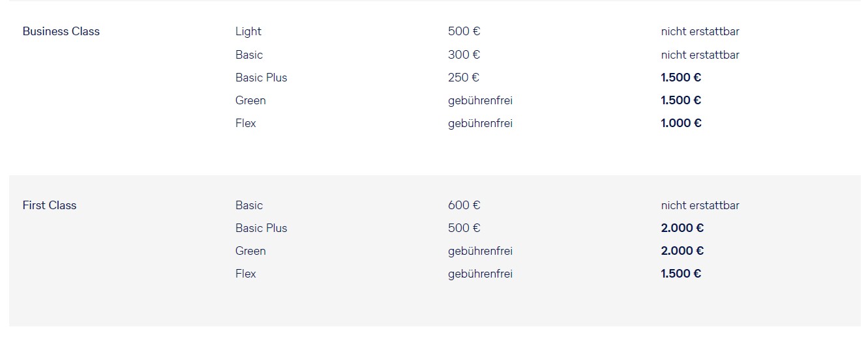Screen dimensions: 868x346
Task: Click the Flex fare in Business Class
Action: coord(246,123)
